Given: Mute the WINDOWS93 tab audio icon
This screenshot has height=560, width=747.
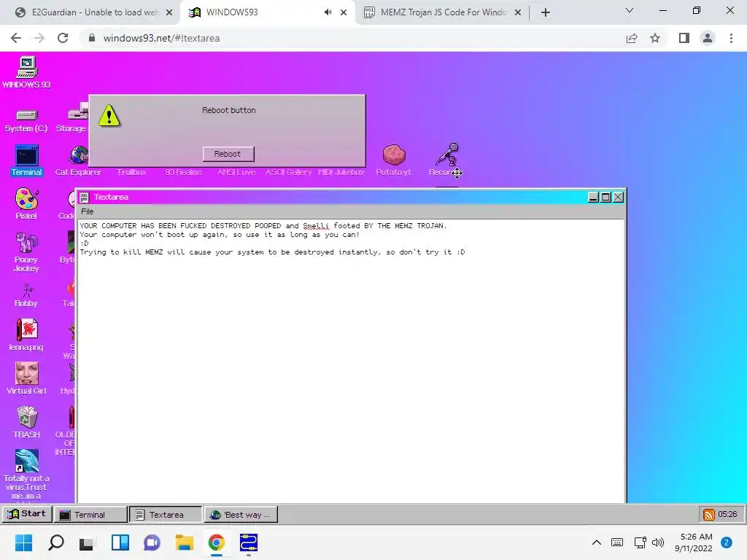Looking at the screenshot, I should [x=328, y=12].
